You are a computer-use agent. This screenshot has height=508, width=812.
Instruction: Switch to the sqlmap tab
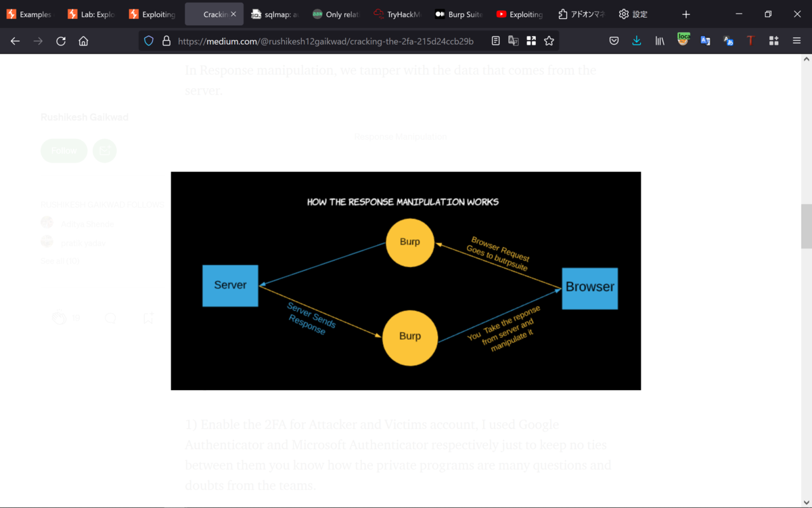[x=275, y=14]
